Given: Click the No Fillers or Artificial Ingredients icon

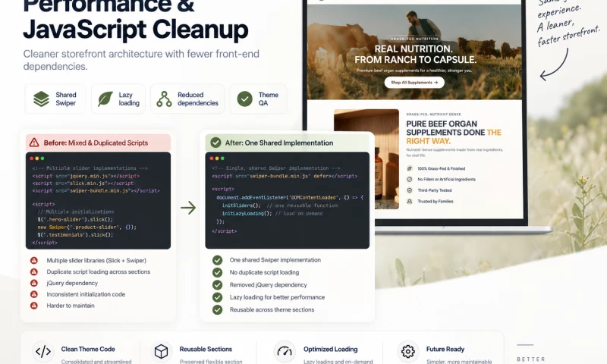Looking at the screenshot, I should 409,179.
